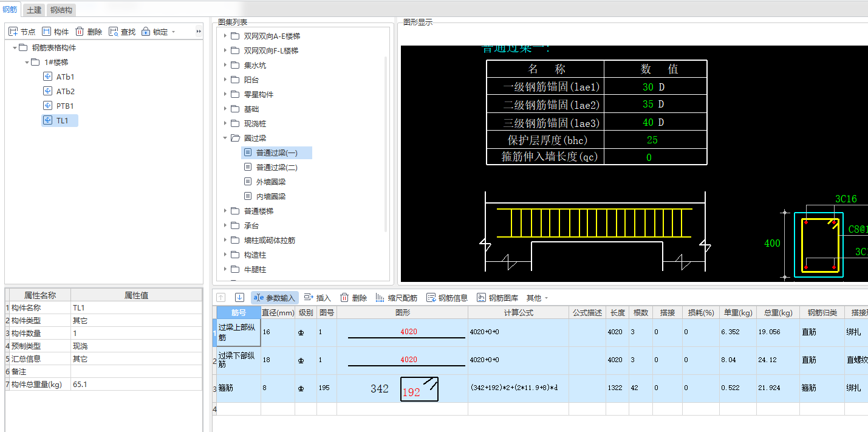This screenshot has height=432, width=868.
Task: Expand the 集水坑 folder
Action: pos(225,65)
